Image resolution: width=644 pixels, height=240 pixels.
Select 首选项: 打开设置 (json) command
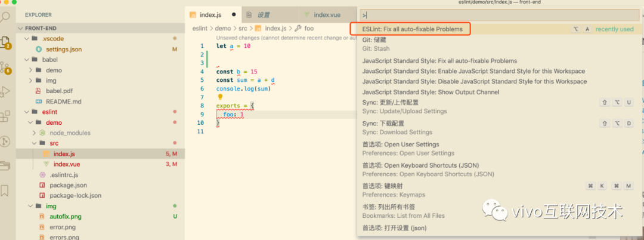tap(500, 228)
